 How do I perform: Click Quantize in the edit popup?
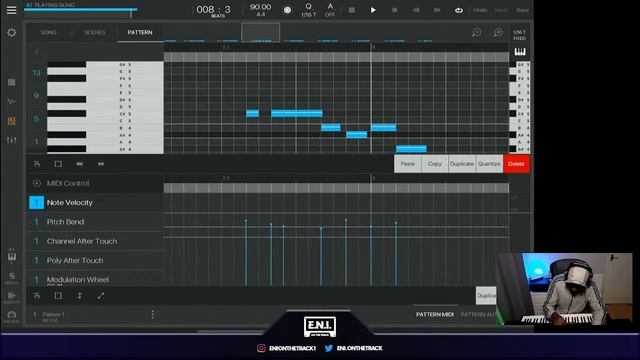pyautogui.click(x=489, y=164)
